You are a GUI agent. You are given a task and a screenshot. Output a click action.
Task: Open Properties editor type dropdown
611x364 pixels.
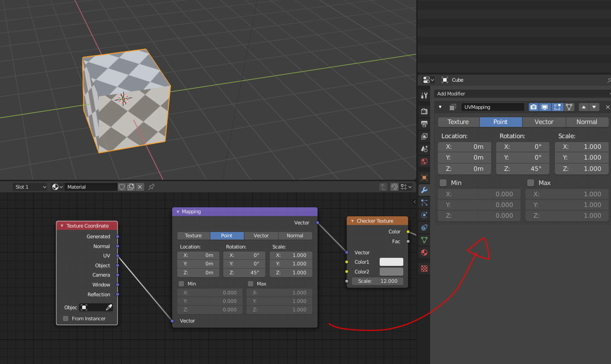click(428, 80)
